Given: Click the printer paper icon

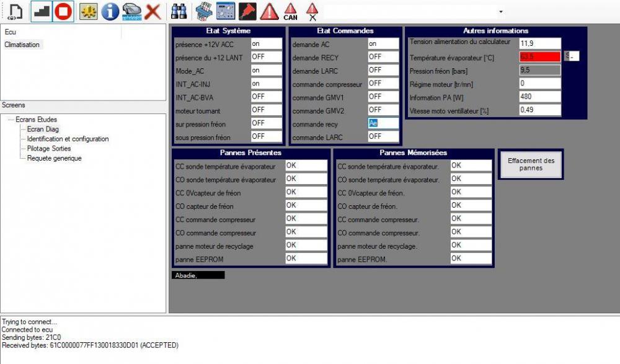Looking at the screenshot, I should 204,12.
